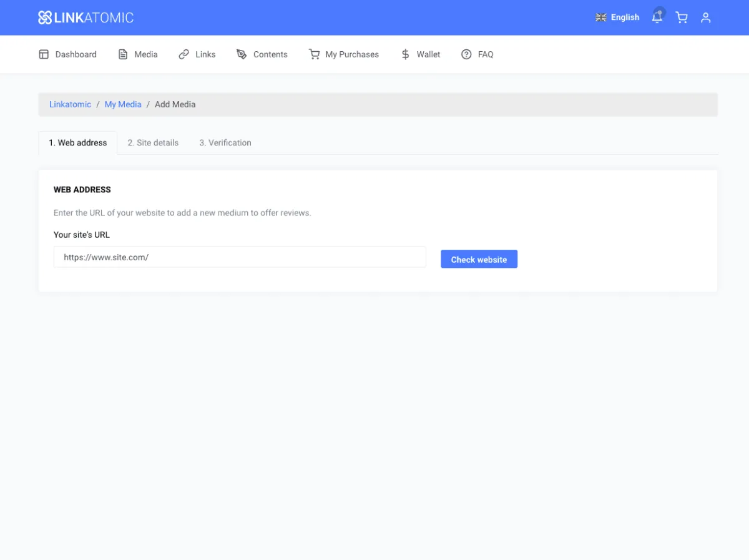This screenshot has height=560, width=749.
Task: Click the Wallet dollar sign icon
Action: (x=405, y=54)
